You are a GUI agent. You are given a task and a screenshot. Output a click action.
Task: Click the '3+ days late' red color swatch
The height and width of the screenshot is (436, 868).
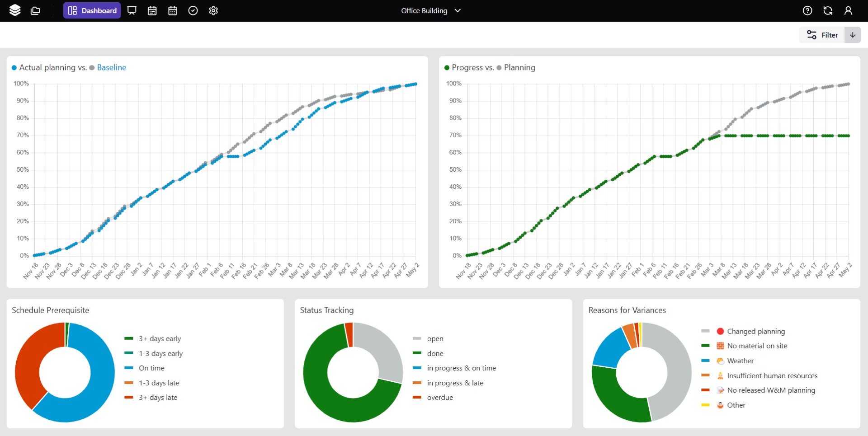coord(129,398)
